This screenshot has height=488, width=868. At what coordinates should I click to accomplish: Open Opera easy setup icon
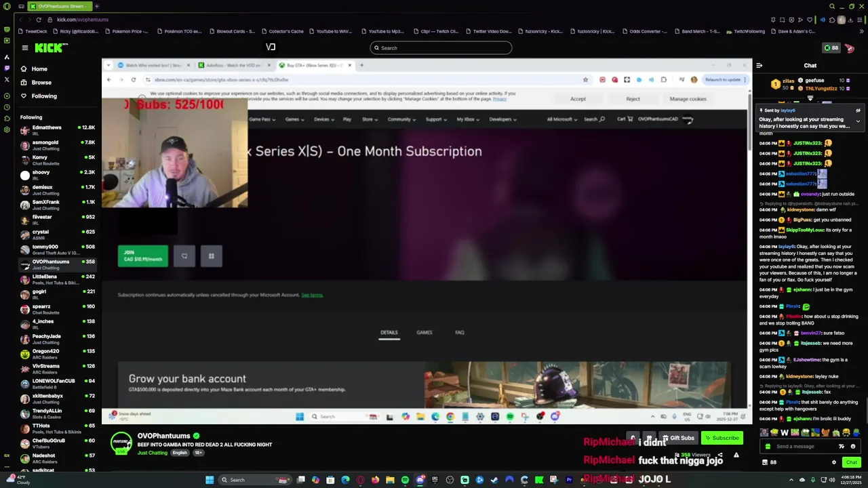861,20
